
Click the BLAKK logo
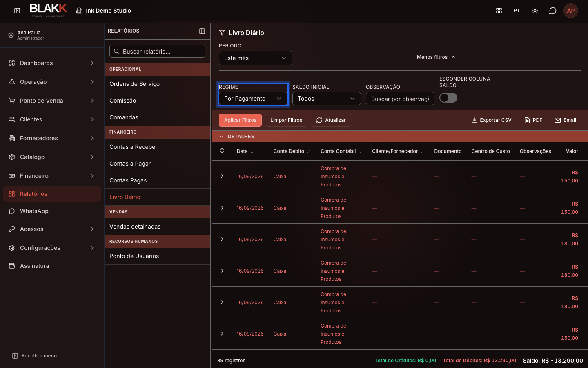tap(48, 10)
